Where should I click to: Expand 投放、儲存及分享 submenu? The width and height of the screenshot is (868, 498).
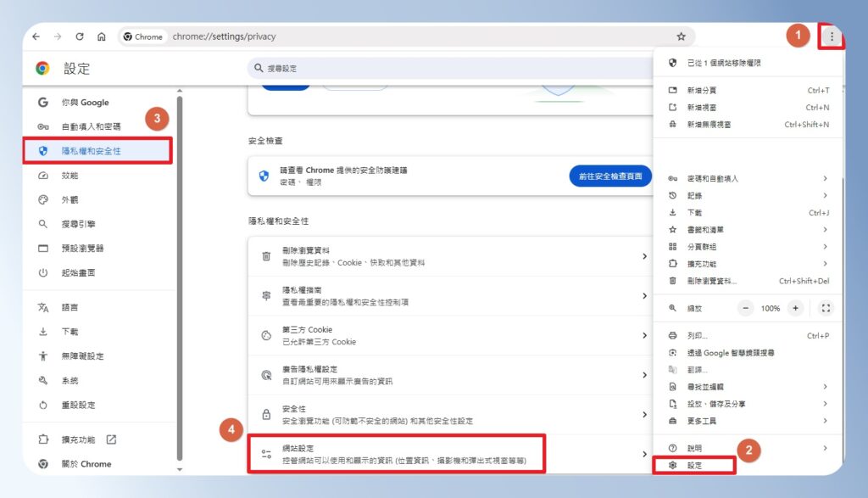pos(749,404)
